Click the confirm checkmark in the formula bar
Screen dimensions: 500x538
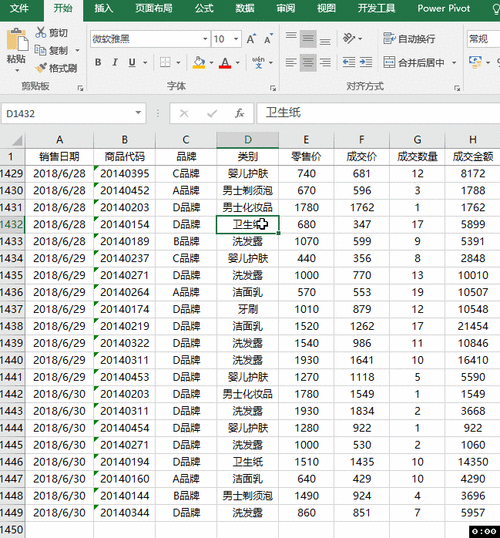click(x=212, y=113)
